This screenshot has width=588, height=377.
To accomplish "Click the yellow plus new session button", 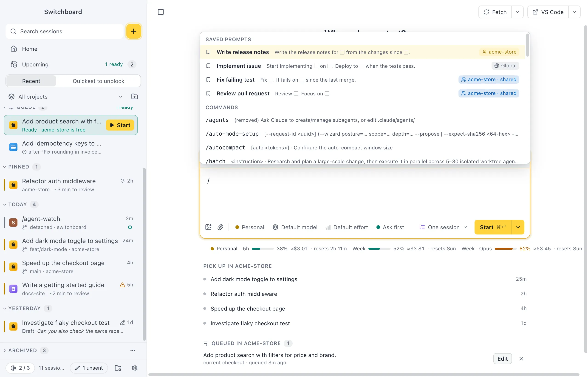I will pos(133,31).
